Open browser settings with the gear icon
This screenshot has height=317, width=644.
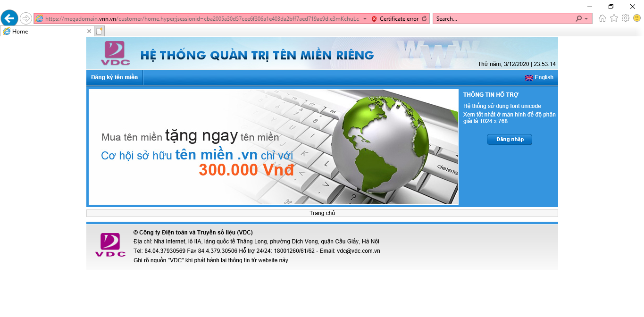[x=626, y=18]
